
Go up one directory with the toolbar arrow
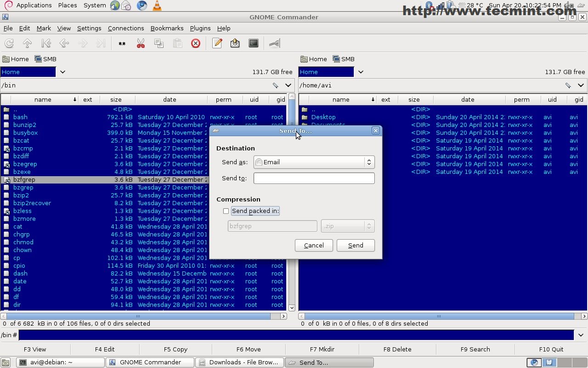tap(28, 43)
